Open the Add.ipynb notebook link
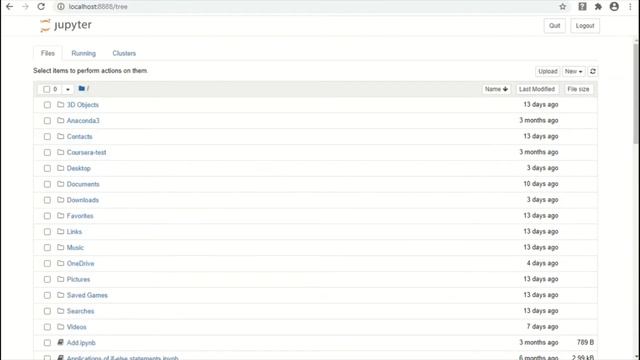Screen dimensions: 640x360 tap(81, 343)
